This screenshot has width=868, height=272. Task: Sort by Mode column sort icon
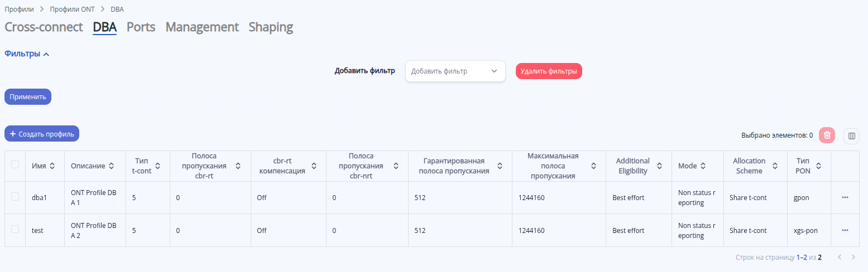click(703, 166)
